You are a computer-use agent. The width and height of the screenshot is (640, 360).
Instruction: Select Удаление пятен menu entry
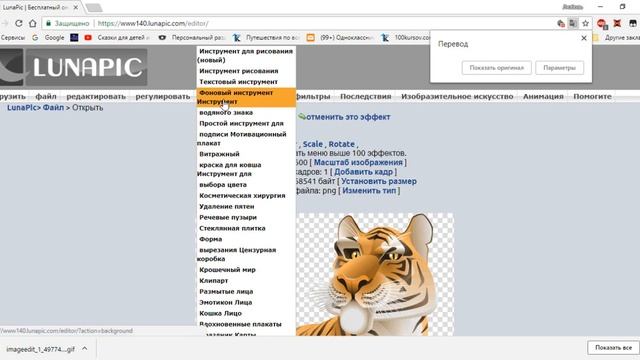coord(227,207)
